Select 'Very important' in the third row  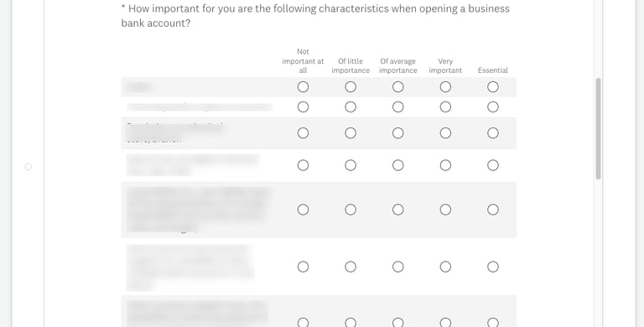click(x=445, y=133)
